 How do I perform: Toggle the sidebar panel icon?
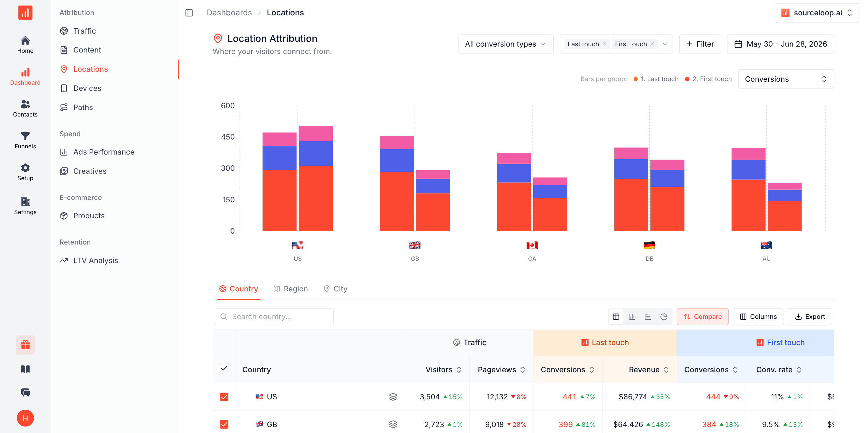click(189, 13)
